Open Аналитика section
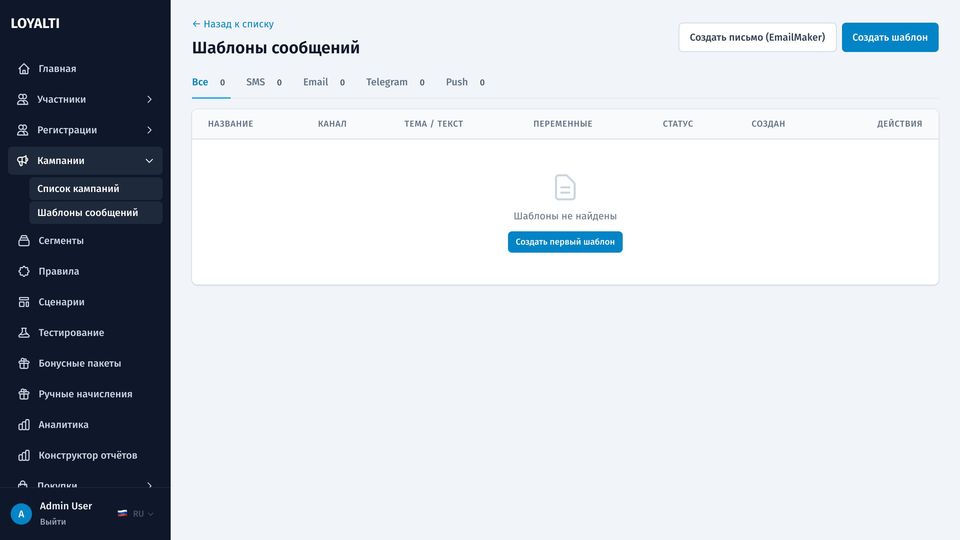This screenshot has height=540, width=960. (x=85, y=424)
